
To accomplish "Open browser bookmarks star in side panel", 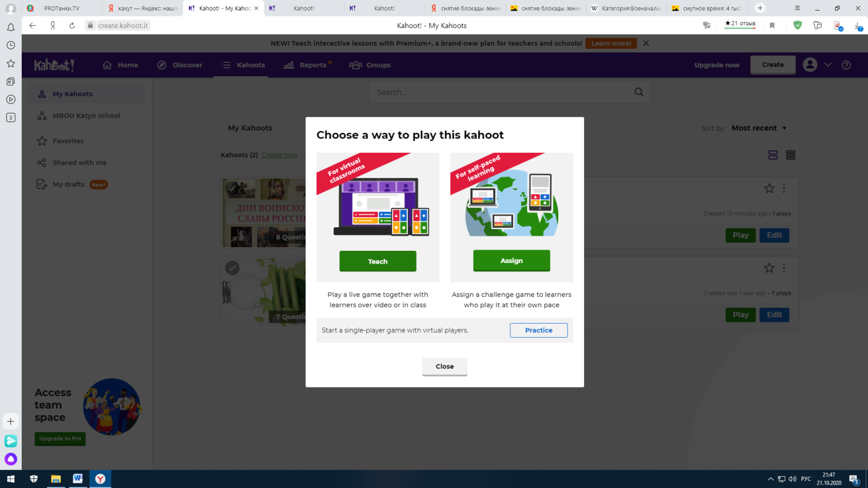I will pos(11,63).
